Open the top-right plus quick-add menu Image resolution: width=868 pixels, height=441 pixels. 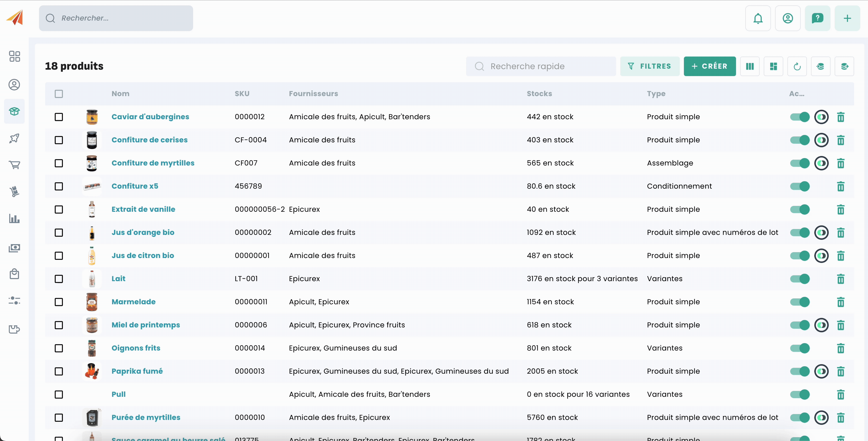pos(847,18)
